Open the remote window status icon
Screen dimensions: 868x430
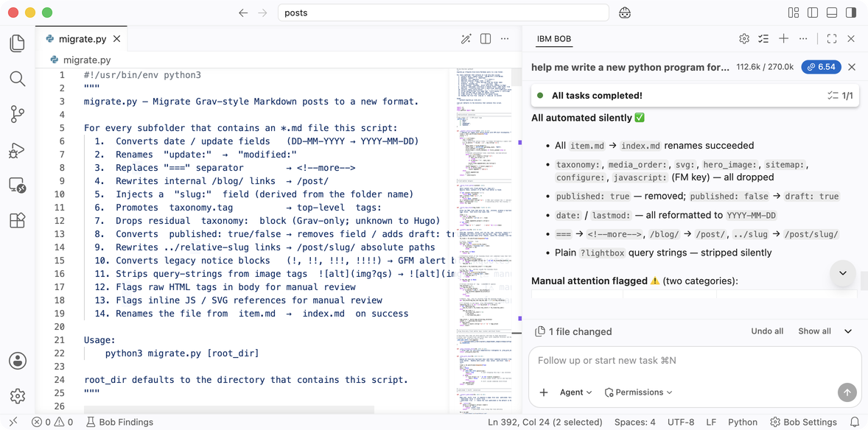pyautogui.click(x=13, y=422)
